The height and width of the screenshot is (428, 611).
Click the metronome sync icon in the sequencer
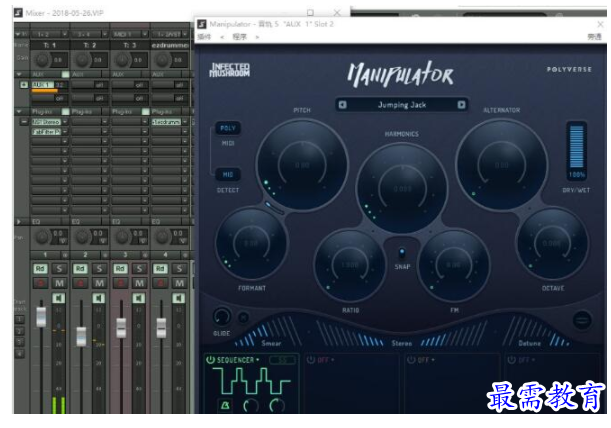tap(225, 405)
